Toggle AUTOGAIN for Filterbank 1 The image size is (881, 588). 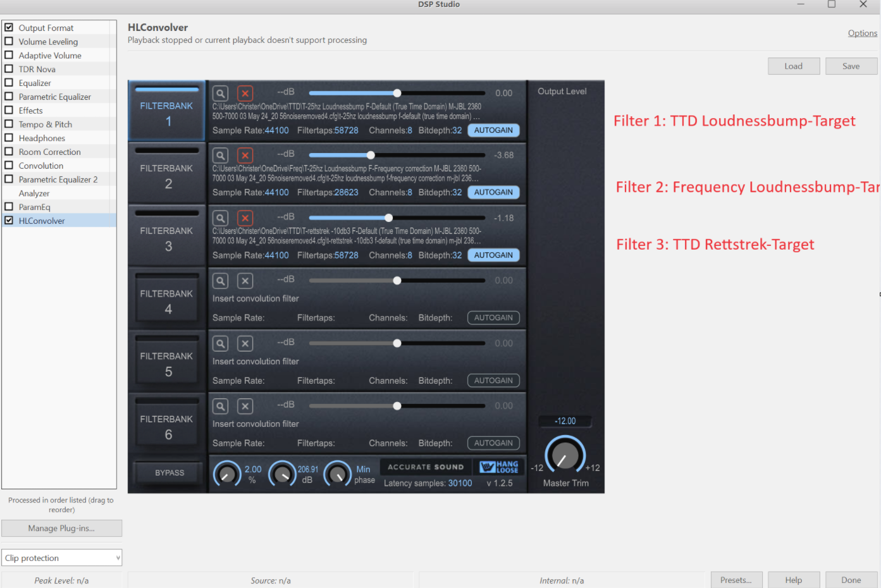tap(493, 130)
